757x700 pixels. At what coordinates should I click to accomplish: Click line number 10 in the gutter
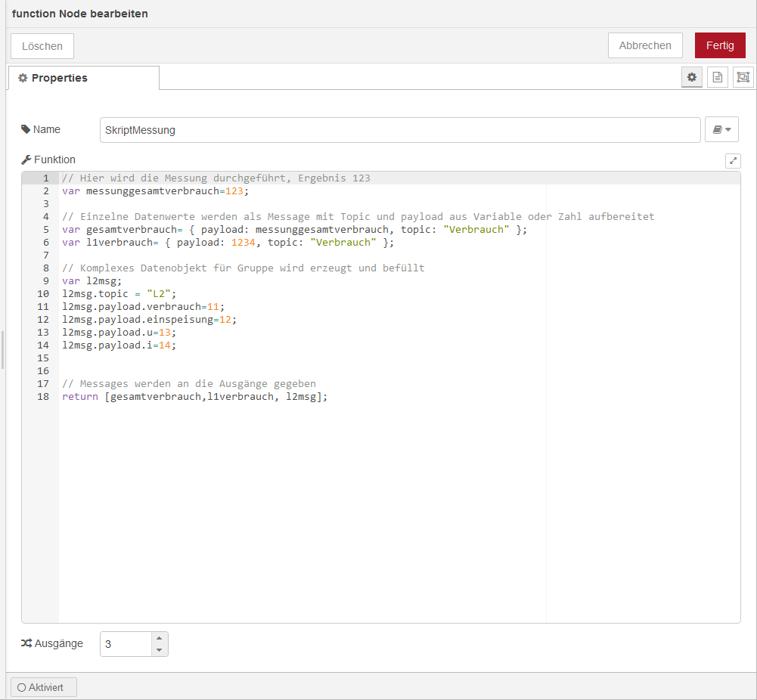(x=43, y=294)
